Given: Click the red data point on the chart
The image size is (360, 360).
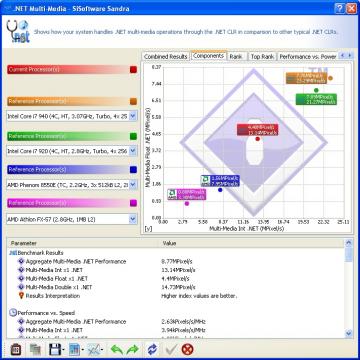Looking at the screenshot, I should (257, 139).
